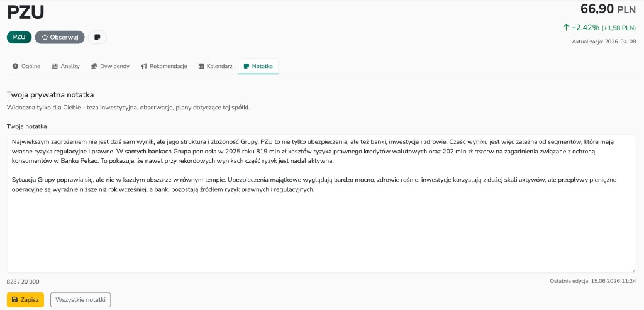Open the Dywidendy tab
The width and height of the screenshot is (644, 310).
tap(110, 66)
